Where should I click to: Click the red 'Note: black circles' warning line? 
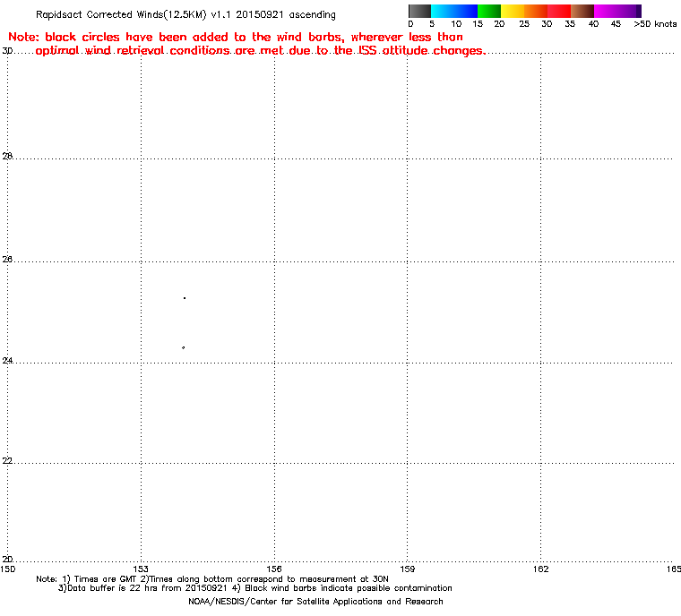[x=236, y=37]
